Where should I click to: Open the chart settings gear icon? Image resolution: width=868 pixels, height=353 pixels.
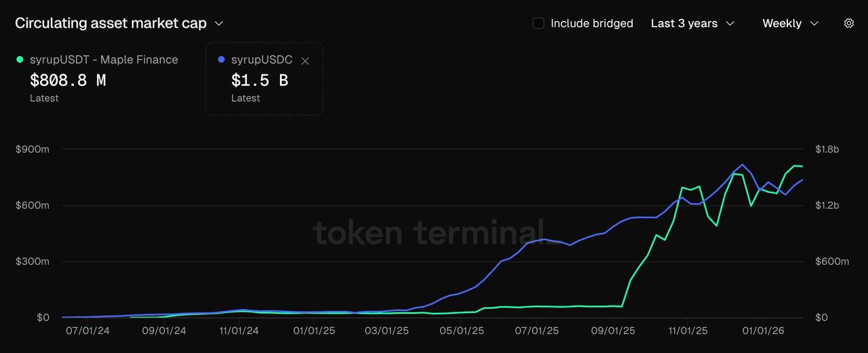tap(848, 23)
